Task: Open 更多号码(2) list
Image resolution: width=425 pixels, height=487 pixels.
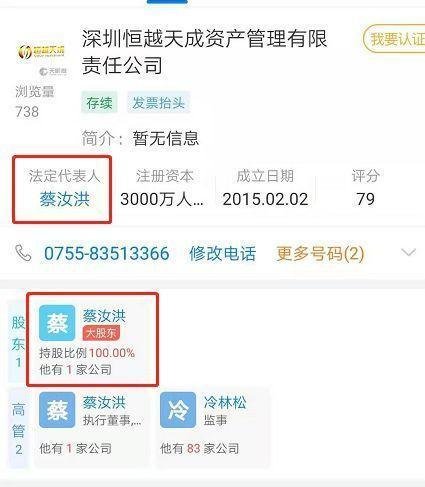Action: point(320,253)
